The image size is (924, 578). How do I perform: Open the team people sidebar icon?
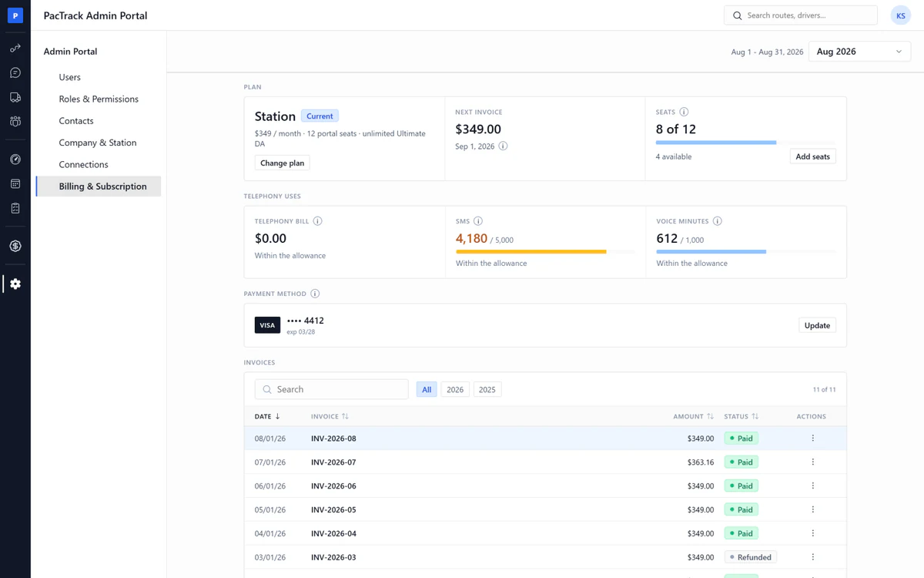tap(15, 122)
